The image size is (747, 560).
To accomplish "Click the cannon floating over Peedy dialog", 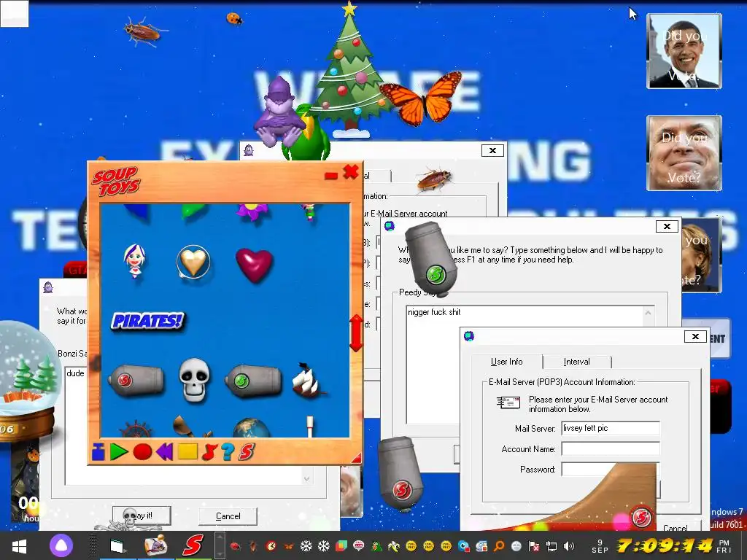I will point(432,259).
